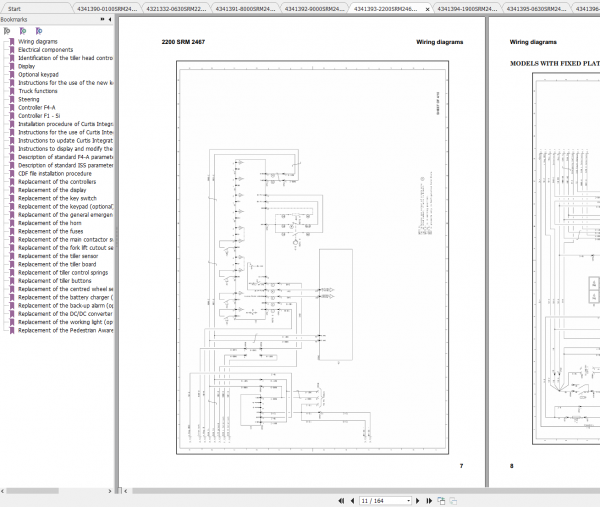Open Replacement of the Pedestrian Aware bookmark
The image size is (600, 507).
65,330
